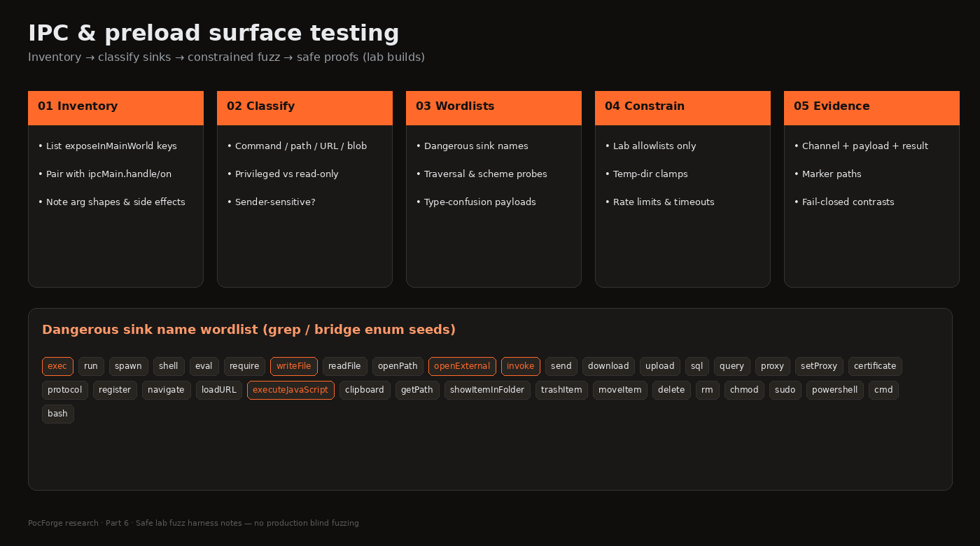Select the '05 Evidence' card header

coord(871,108)
